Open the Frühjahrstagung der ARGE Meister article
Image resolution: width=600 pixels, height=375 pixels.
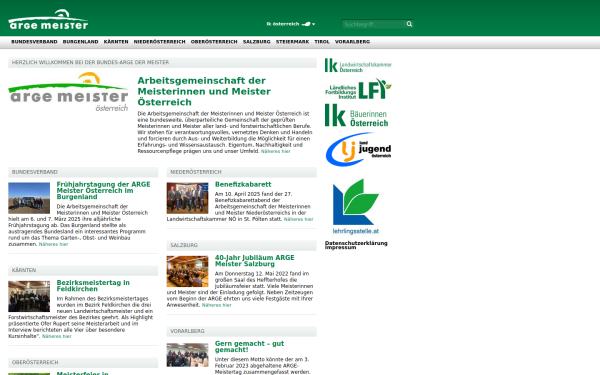pyautogui.click(x=103, y=191)
